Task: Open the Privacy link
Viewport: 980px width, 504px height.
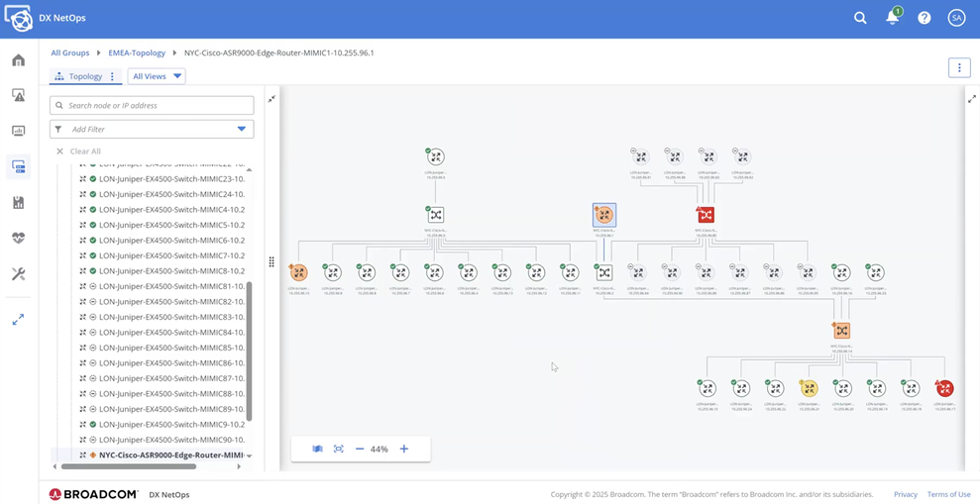Action: [906, 494]
